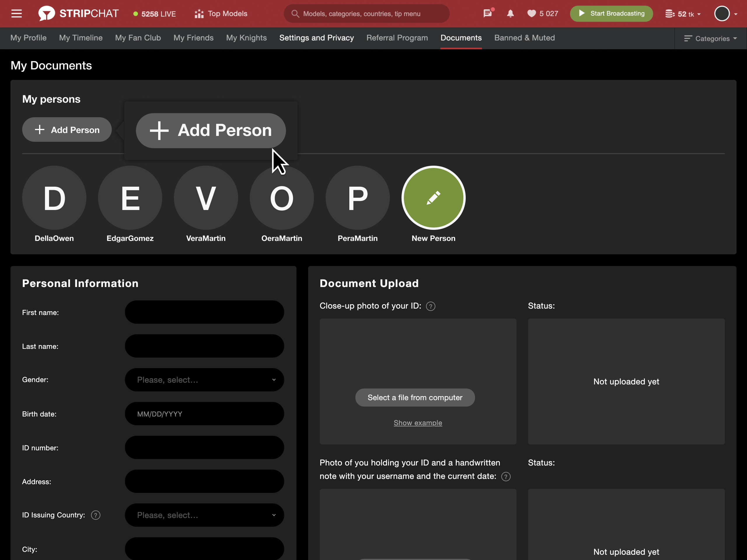Open the hamburger menu icon

click(x=16, y=13)
